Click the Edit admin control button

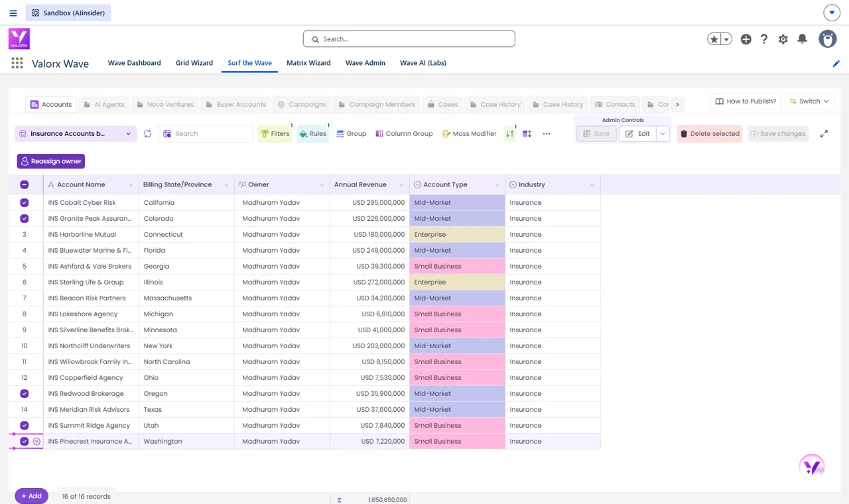[x=637, y=133]
